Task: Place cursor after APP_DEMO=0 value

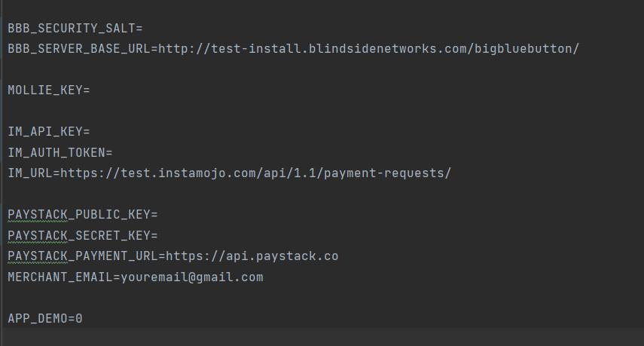Action: click(83, 319)
